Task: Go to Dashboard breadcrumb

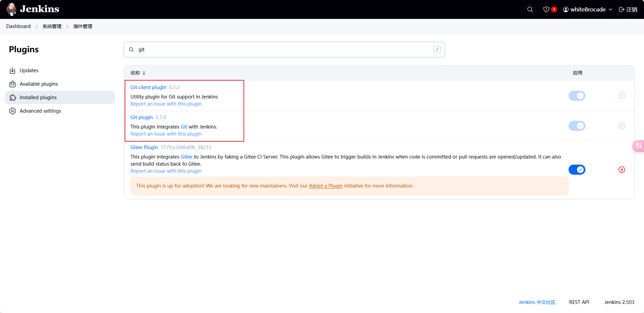Action: 19,26
